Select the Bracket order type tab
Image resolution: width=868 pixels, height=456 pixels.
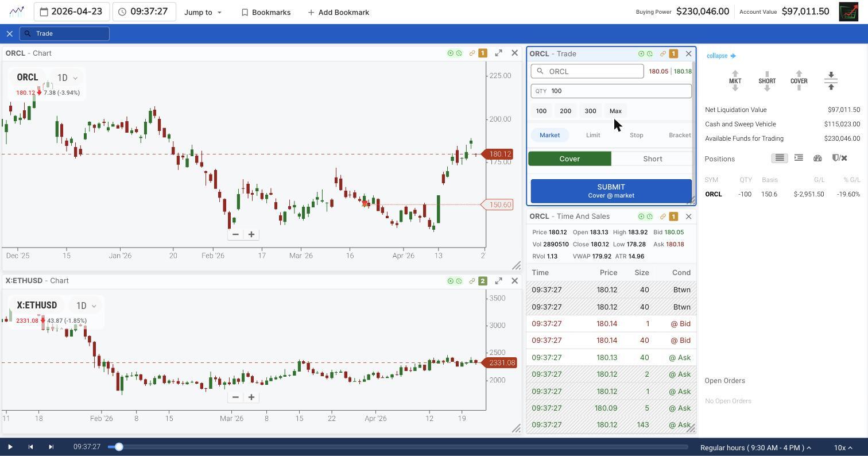pos(680,135)
